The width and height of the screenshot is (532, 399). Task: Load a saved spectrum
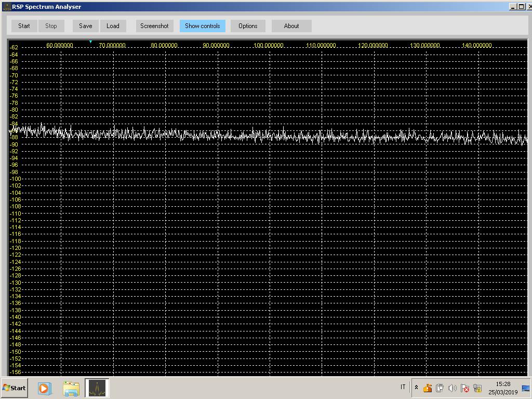point(113,26)
